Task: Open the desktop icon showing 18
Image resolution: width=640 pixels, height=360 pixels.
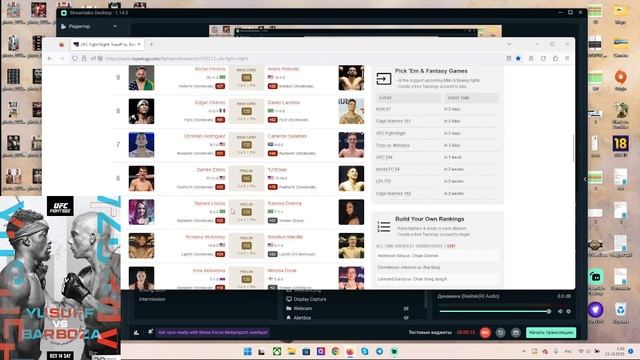Action: [x=620, y=144]
